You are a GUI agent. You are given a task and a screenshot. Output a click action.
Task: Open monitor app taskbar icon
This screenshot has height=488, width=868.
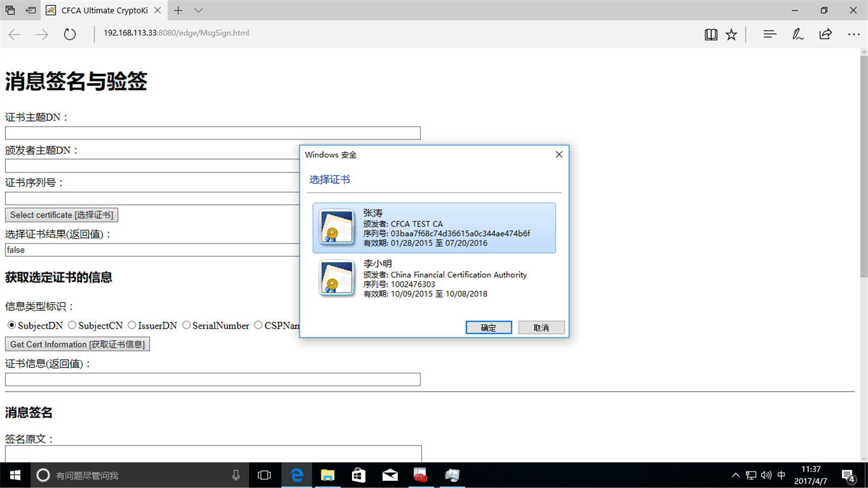coord(452,475)
